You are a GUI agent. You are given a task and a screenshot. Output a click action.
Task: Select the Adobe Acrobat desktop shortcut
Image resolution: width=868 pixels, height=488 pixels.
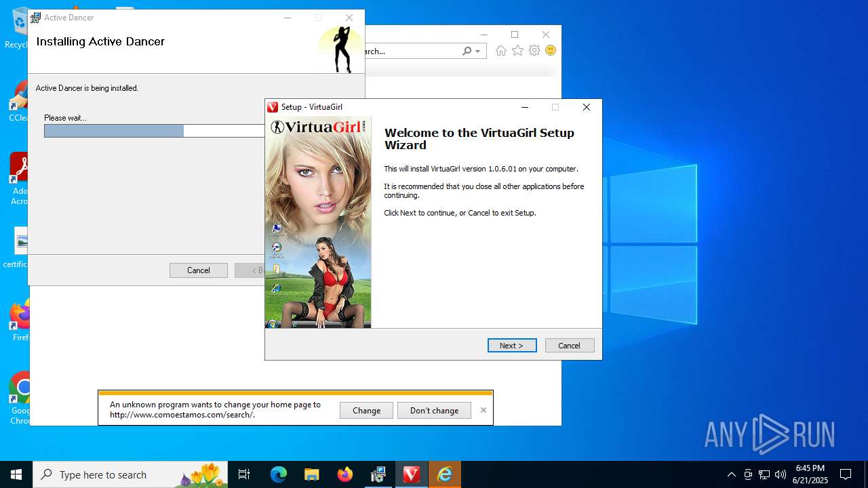point(18,179)
